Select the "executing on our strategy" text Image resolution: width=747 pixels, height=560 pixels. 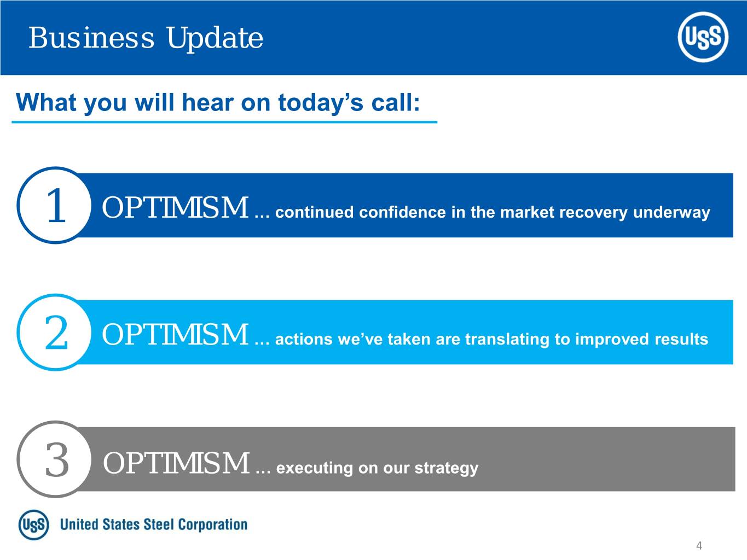(x=378, y=468)
